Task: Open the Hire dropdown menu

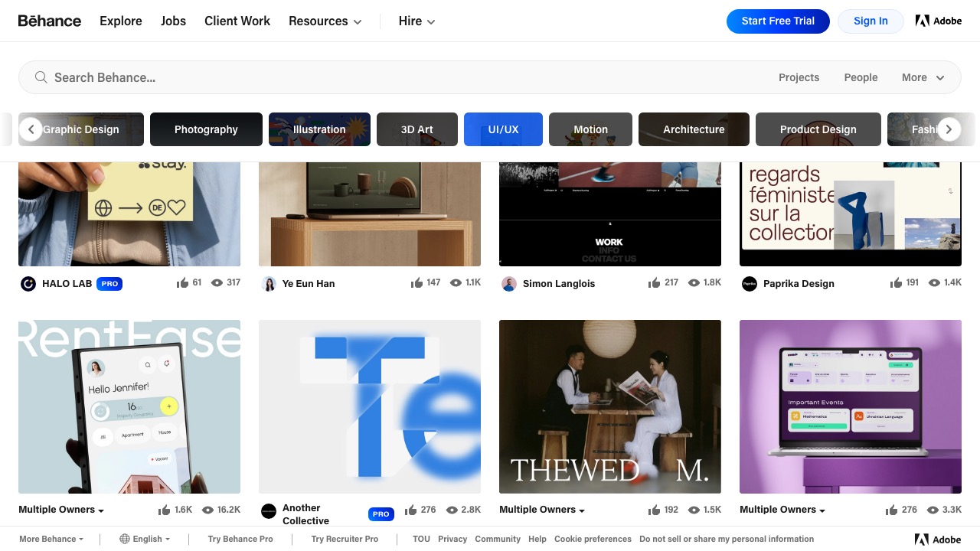Action: [416, 21]
